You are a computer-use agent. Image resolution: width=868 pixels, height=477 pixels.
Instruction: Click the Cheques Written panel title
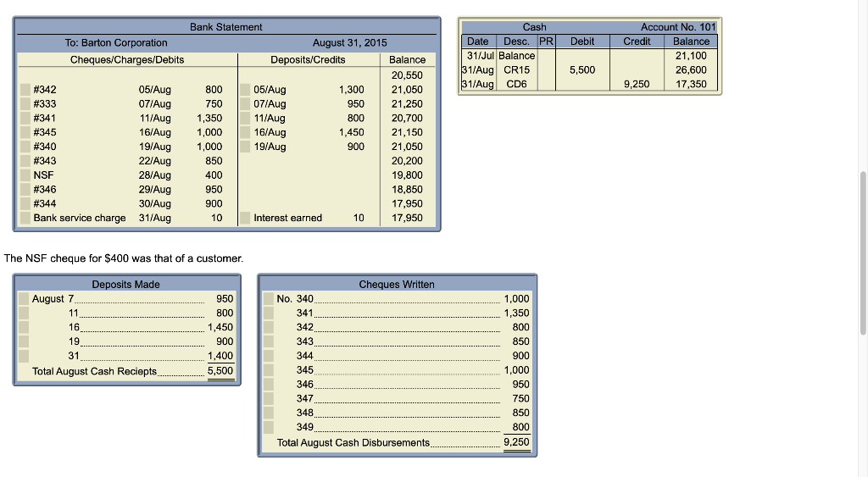(397, 285)
